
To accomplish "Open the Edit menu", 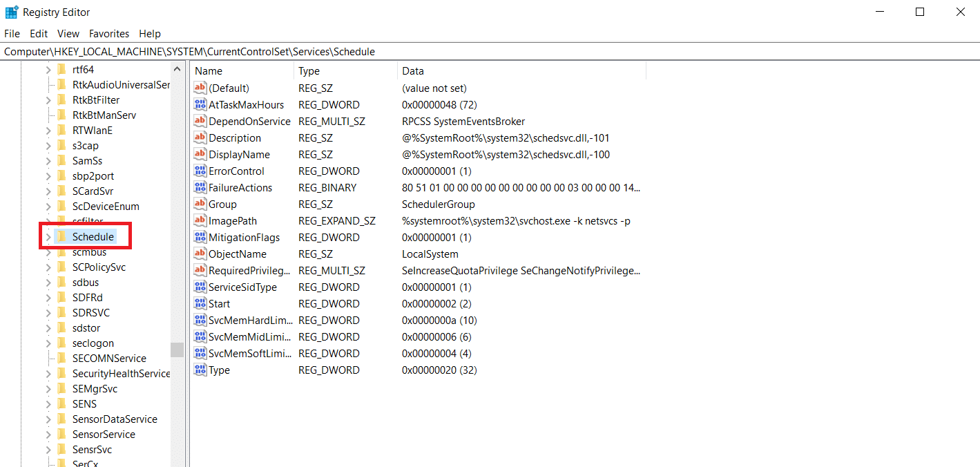I will coord(39,33).
